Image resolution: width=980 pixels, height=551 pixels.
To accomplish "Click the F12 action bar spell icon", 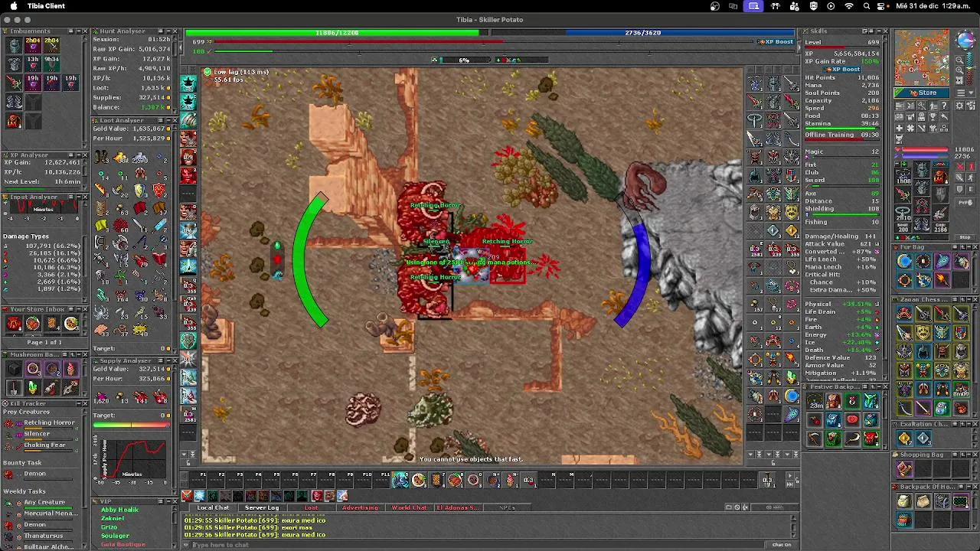I will pos(400,480).
